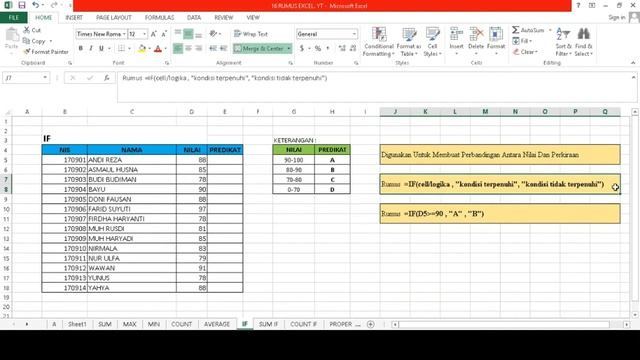640x360 pixels.
Task: Click the Decrease Indent icon
Action: (x=213, y=48)
